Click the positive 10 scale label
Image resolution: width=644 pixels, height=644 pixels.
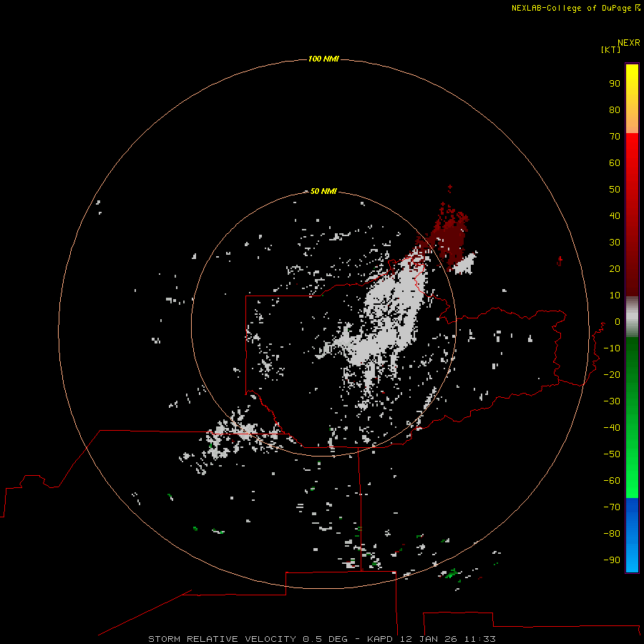615,296
